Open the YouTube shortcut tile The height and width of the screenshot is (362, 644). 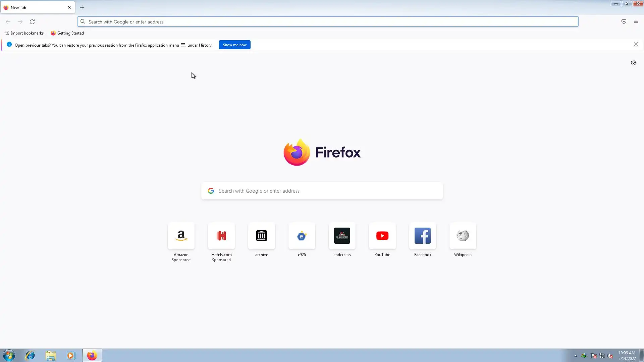[382, 236]
